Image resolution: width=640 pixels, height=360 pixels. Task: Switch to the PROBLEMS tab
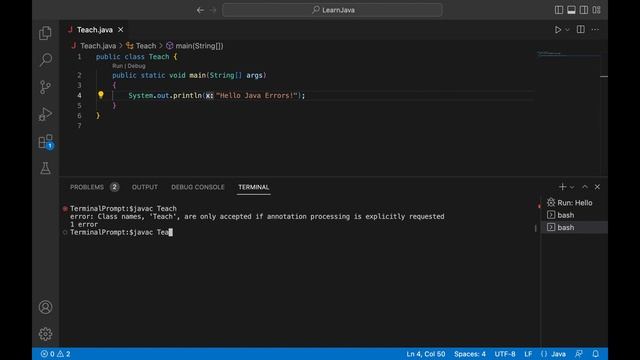point(87,187)
